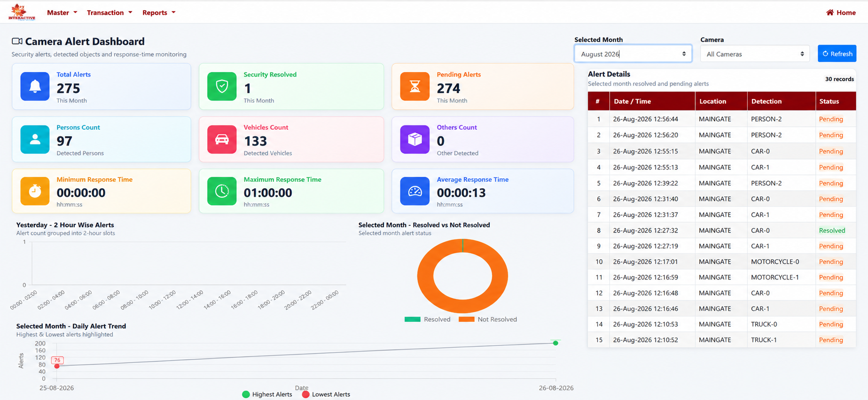The height and width of the screenshot is (400, 868).
Task: Click the Status column header
Action: 836,101
